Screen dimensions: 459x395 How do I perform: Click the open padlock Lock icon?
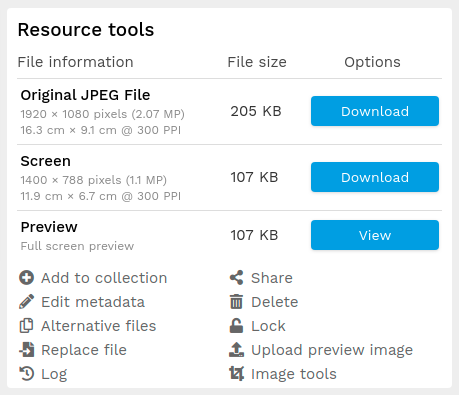[236, 326]
